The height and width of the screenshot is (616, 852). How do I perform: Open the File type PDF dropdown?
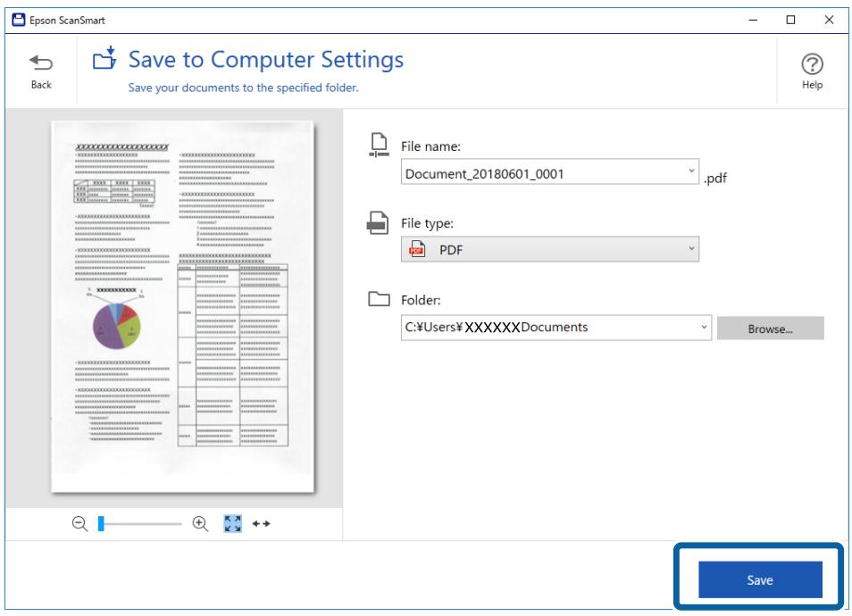(x=550, y=249)
